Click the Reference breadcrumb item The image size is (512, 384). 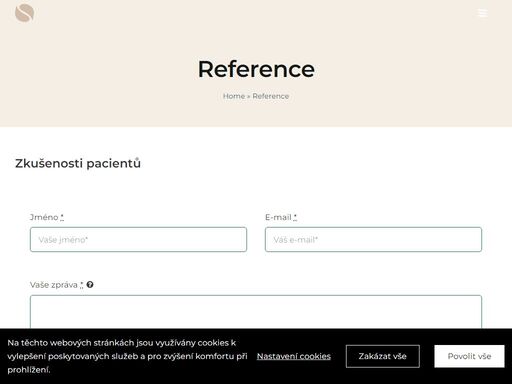tap(271, 96)
